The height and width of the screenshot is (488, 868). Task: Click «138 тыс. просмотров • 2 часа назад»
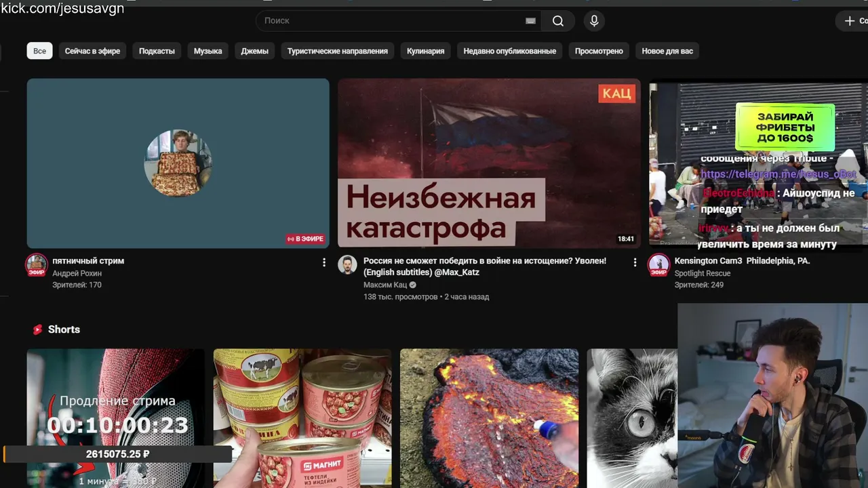[x=426, y=297]
